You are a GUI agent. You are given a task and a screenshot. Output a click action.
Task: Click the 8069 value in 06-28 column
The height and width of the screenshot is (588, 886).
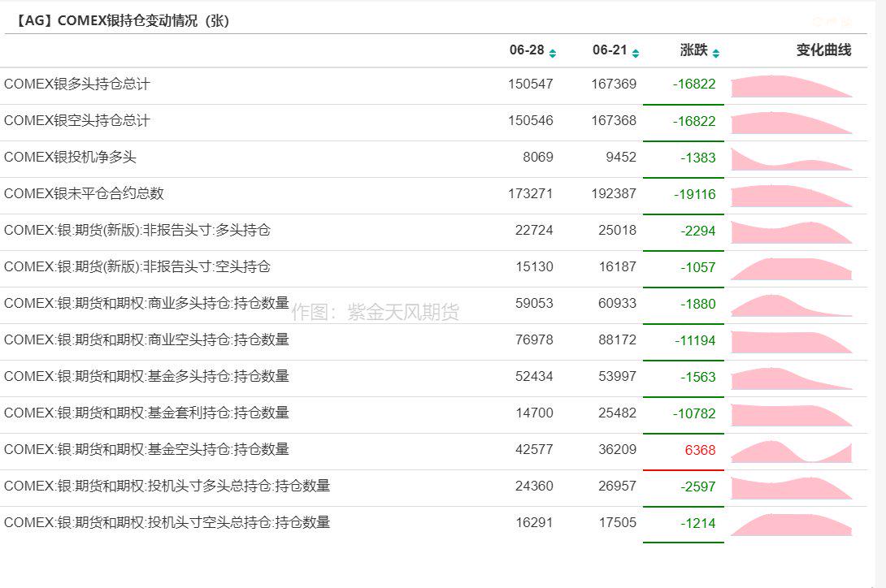538,157
